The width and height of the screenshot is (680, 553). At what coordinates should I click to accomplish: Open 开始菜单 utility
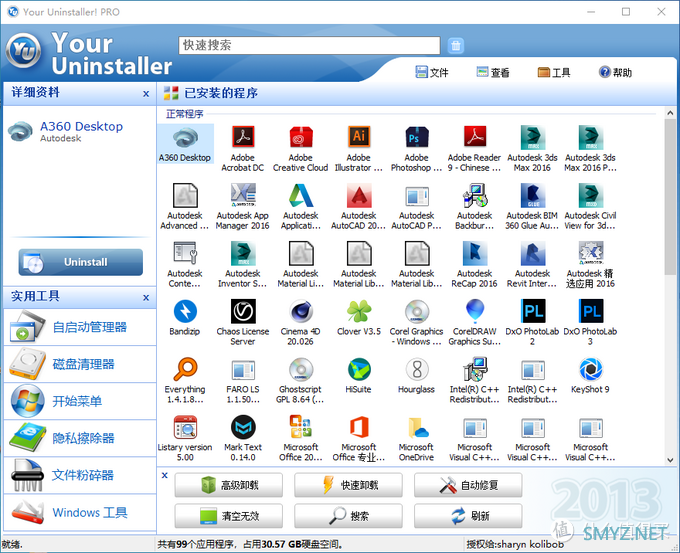point(80,401)
